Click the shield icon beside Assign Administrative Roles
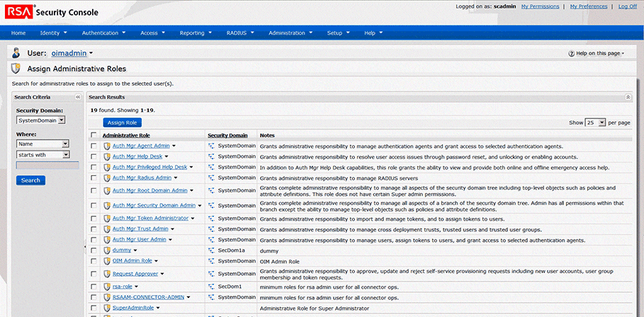 16,69
